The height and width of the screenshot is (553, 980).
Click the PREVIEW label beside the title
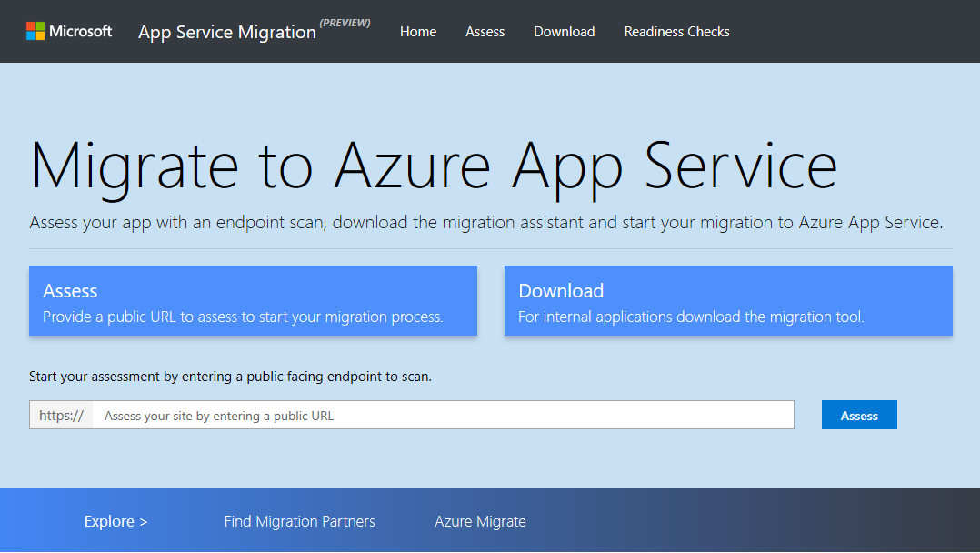pos(345,23)
